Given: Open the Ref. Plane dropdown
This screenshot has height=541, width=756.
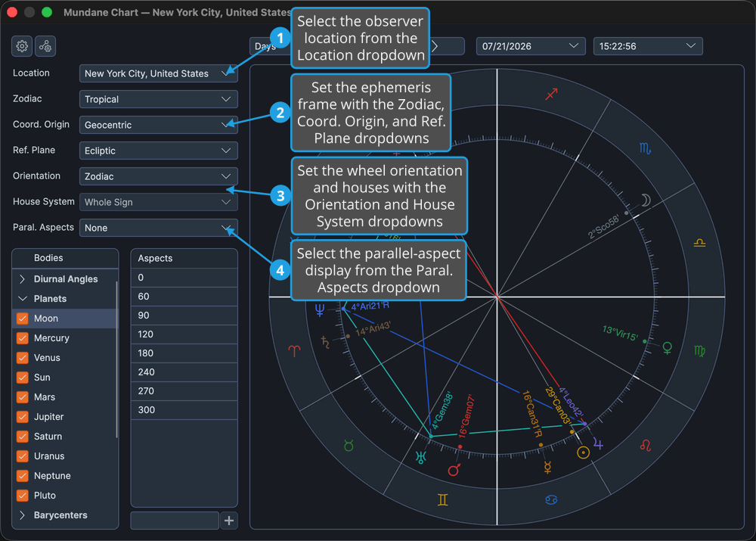Looking at the screenshot, I should tap(159, 151).
